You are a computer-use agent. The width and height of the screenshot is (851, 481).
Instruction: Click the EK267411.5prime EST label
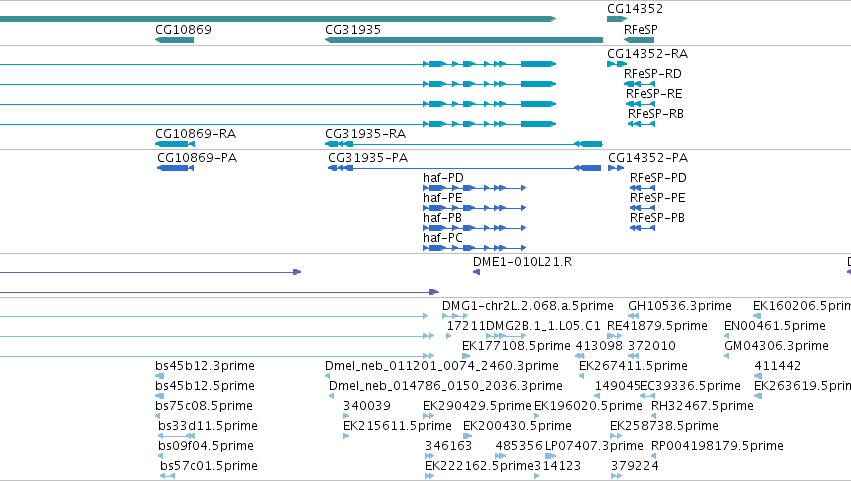[x=633, y=366]
